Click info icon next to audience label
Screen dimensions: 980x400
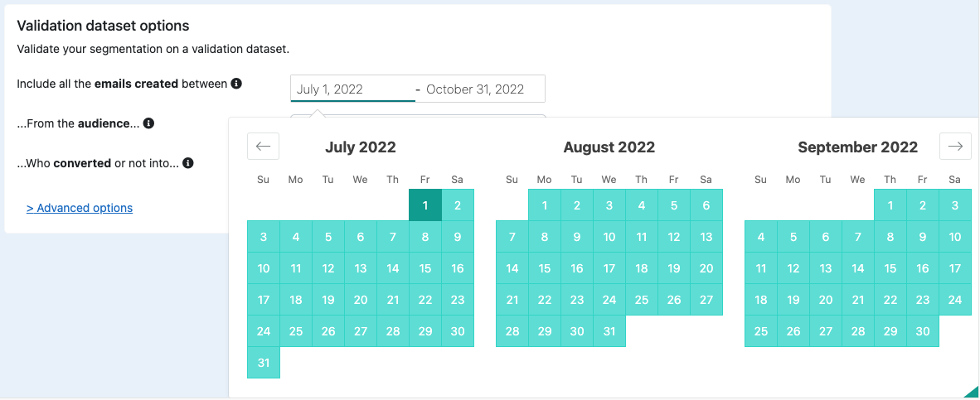point(148,123)
